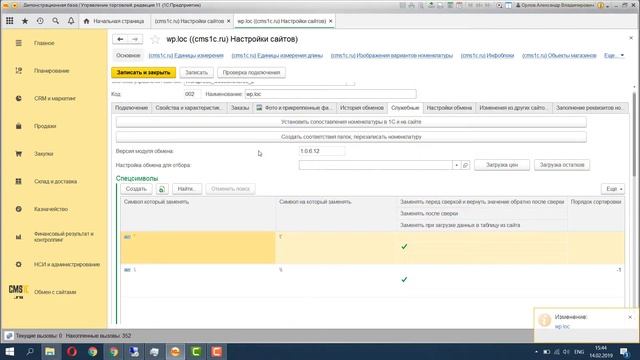Select the Основное navigation link
The height and width of the screenshot is (360, 640).
tap(128, 56)
